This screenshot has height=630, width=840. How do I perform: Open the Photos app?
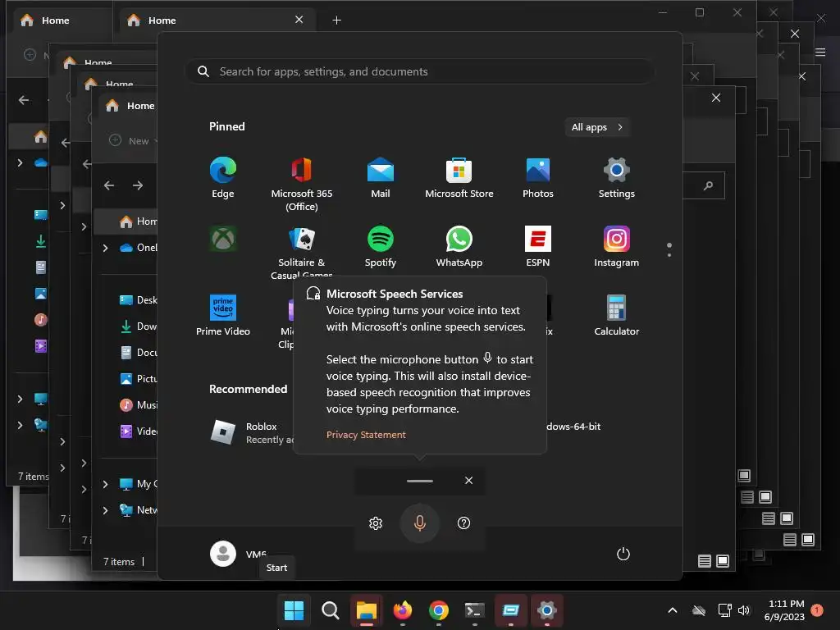pos(538,178)
